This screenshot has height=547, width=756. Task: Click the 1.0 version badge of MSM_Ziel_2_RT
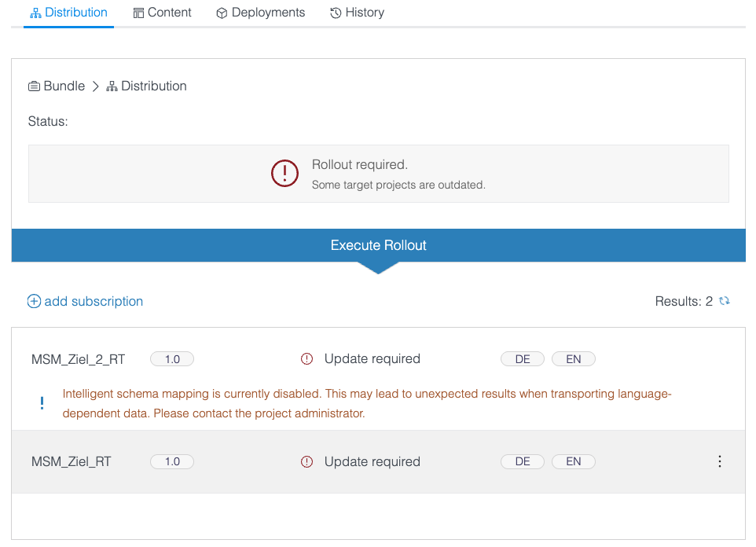coord(172,359)
